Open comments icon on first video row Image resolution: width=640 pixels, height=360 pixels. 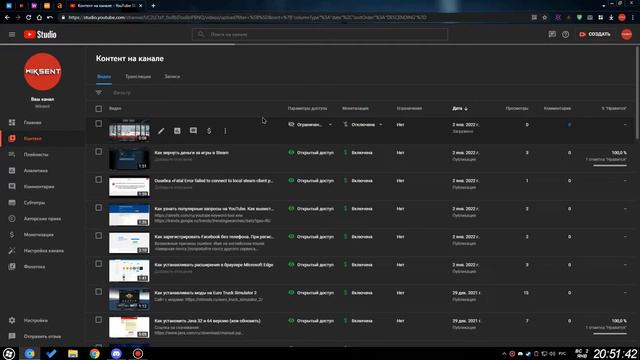(x=193, y=131)
